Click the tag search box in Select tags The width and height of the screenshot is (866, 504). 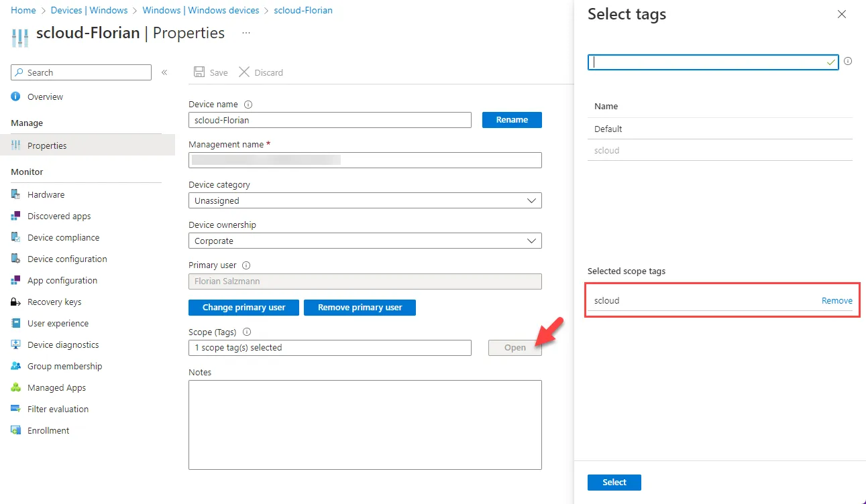click(713, 62)
